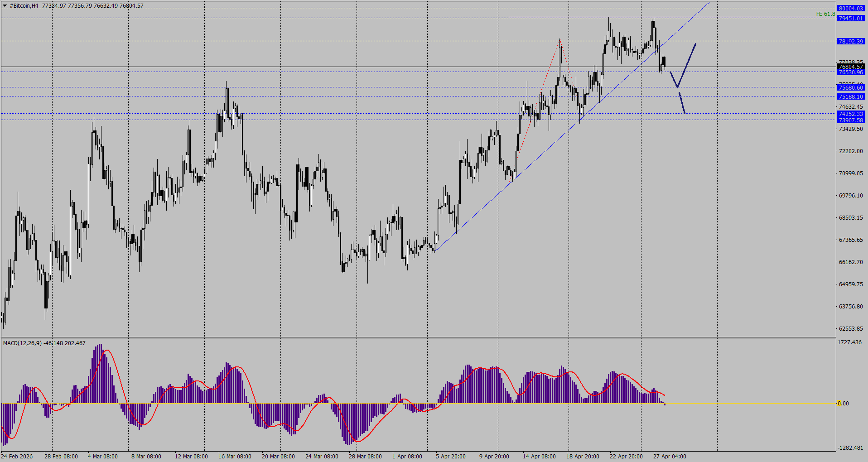Click the 79451.01 price label

[851, 18]
